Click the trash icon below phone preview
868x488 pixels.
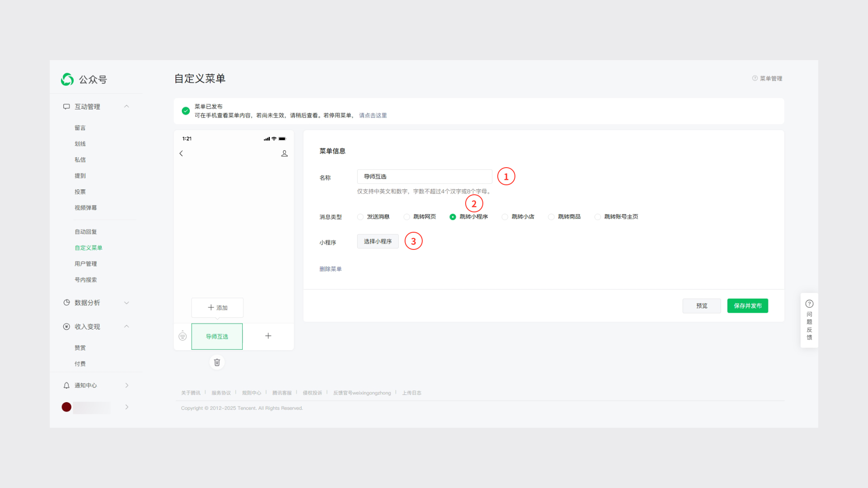217,362
